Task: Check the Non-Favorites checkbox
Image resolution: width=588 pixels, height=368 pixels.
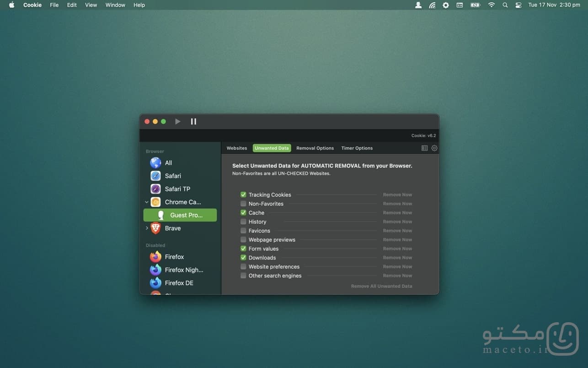Action: (243, 204)
